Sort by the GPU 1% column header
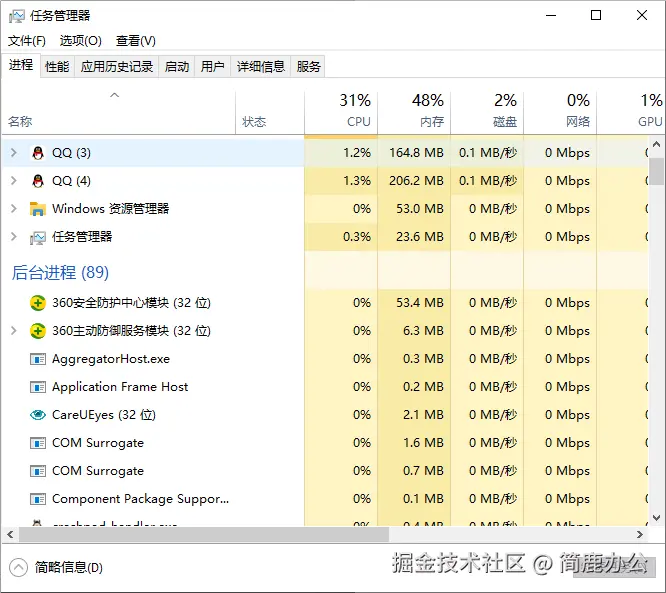The image size is (666, 593). (631, 113)
